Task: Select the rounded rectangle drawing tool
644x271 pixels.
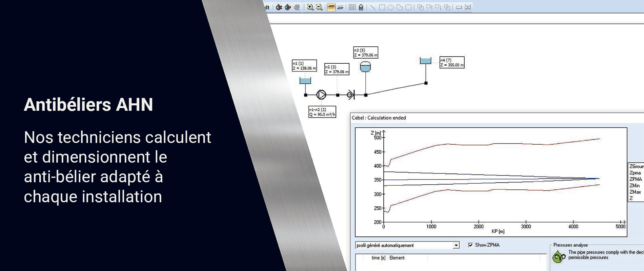Action: coord(409,7)
